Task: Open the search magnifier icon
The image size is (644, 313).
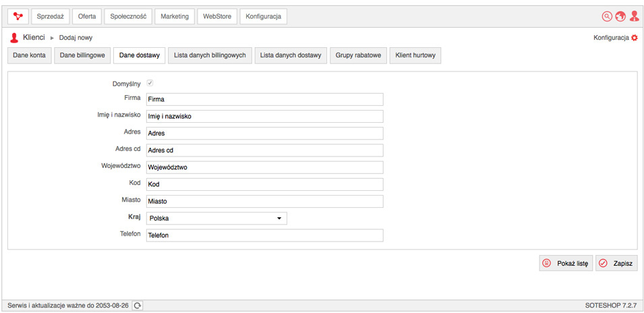Action: point(607,16)
